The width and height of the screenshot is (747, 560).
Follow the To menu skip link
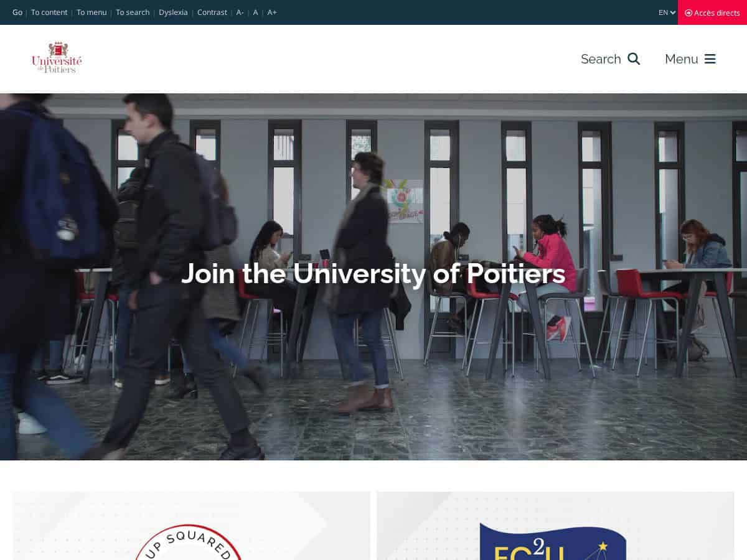click(x=92, y=12)
